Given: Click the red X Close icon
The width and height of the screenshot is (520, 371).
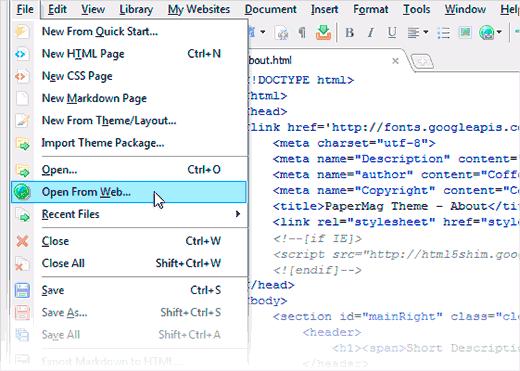Looking at the screenshot, I should [22, 241].
